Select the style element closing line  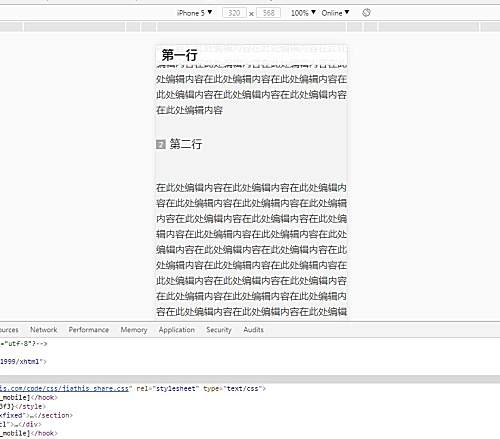[22, 406]
